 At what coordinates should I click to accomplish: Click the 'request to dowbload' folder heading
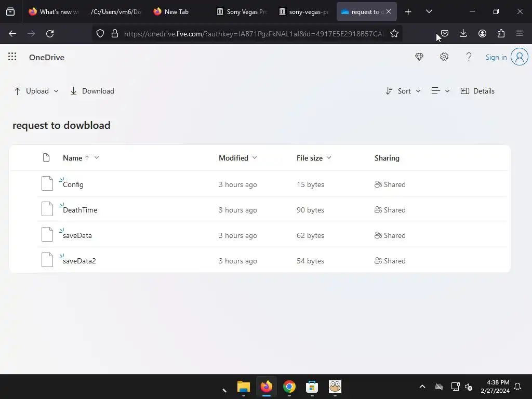click(x=61, y=125)
